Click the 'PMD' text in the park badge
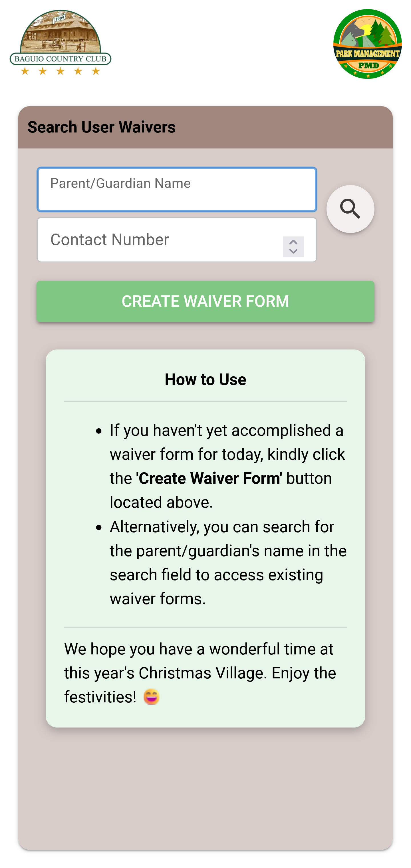411x868 pixels. pos(368,65)
